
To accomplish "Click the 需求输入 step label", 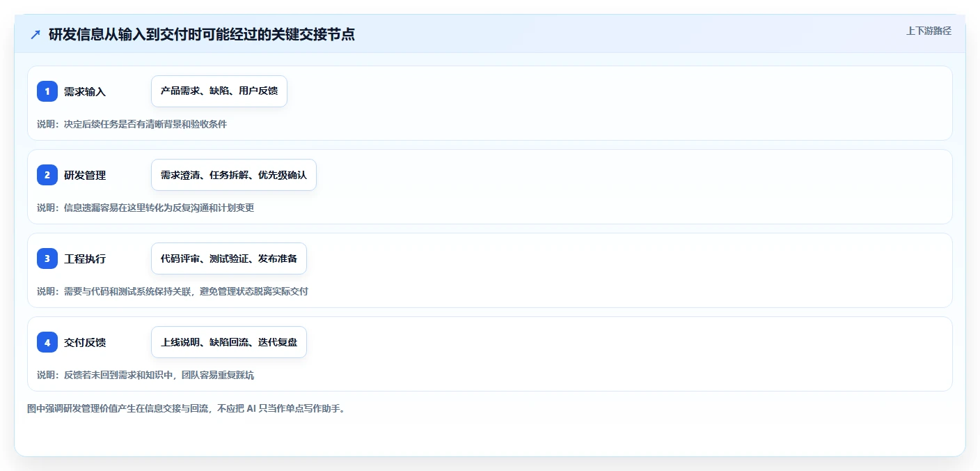I will coord(85,91).
